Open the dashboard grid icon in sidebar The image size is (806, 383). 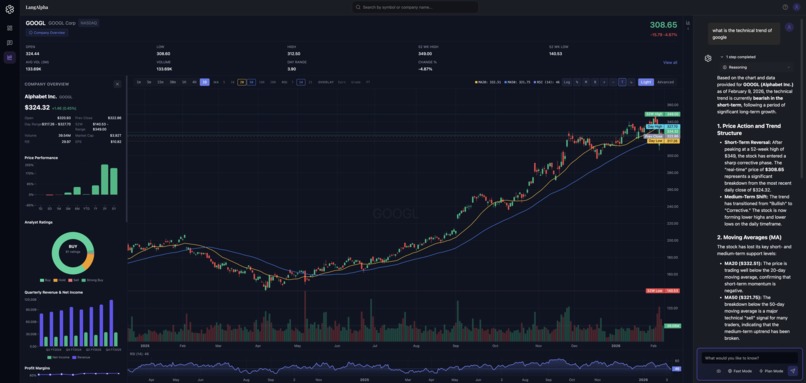pos(9,28)
